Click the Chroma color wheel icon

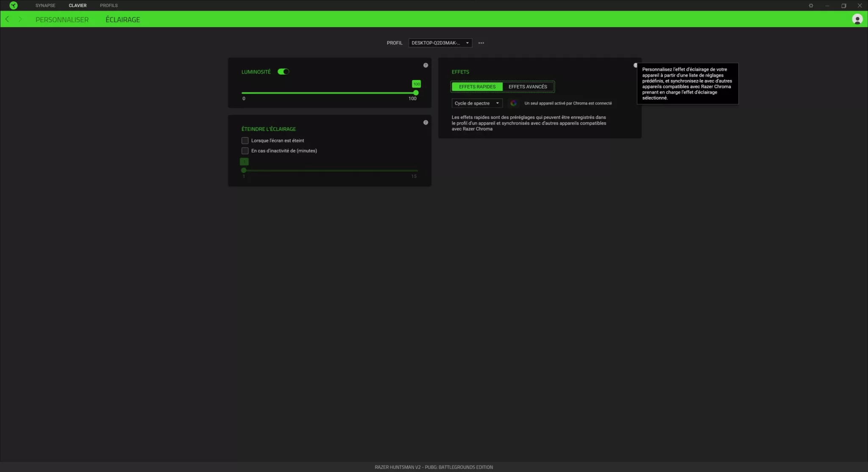pyautogui.click(x=513, y=103)
